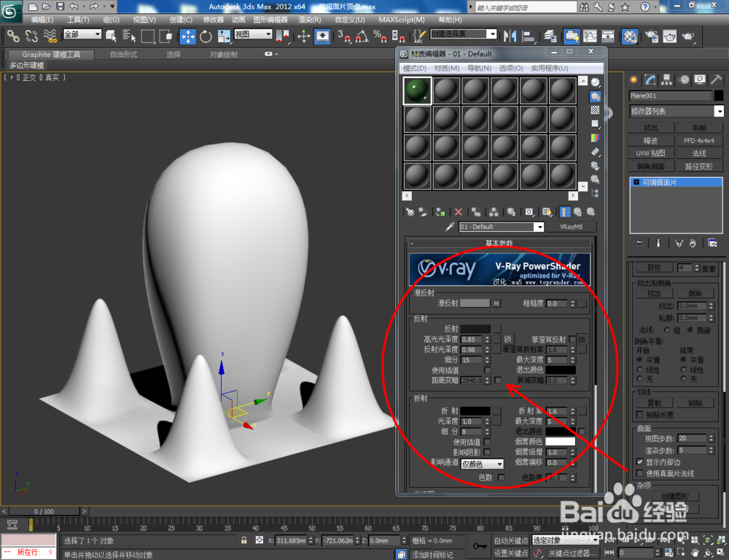Click the 挤出 modifier button
This screenshot has width=729, height=560.
point(650,128)
